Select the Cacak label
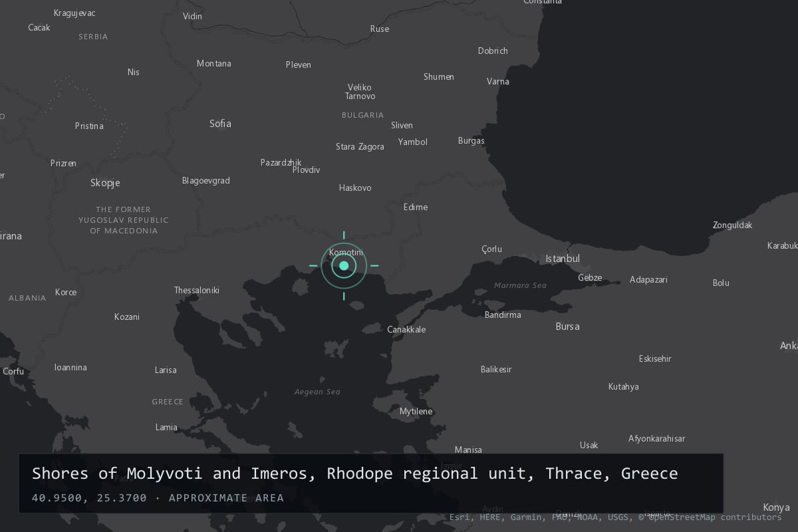 [39, 28]
